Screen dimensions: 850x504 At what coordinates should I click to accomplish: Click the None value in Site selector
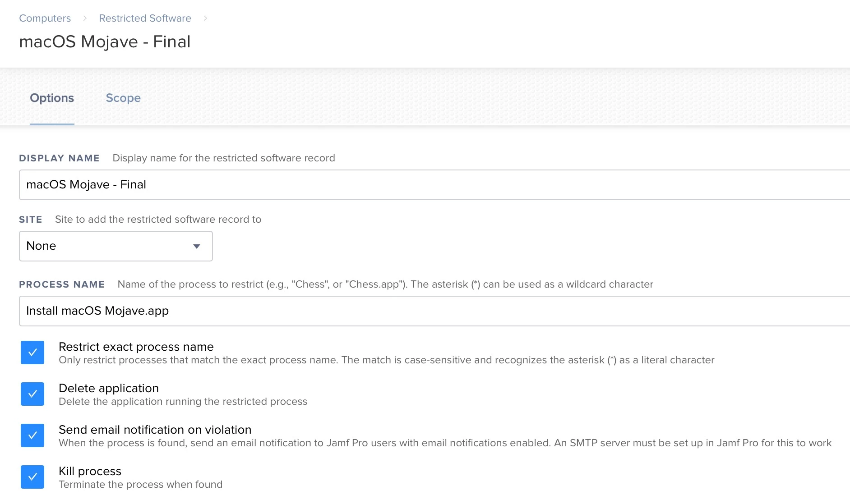(41, 246)
